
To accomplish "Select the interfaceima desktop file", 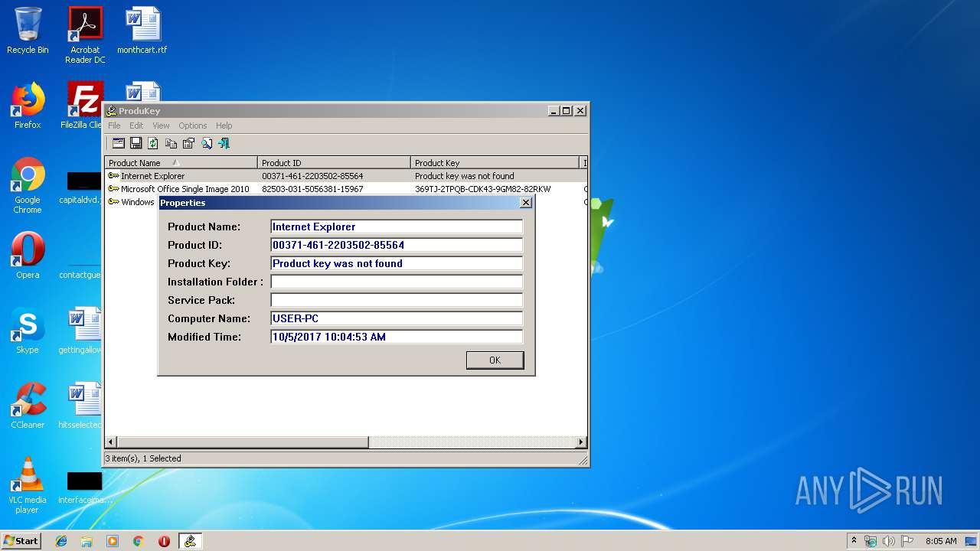I will [84, 487].
